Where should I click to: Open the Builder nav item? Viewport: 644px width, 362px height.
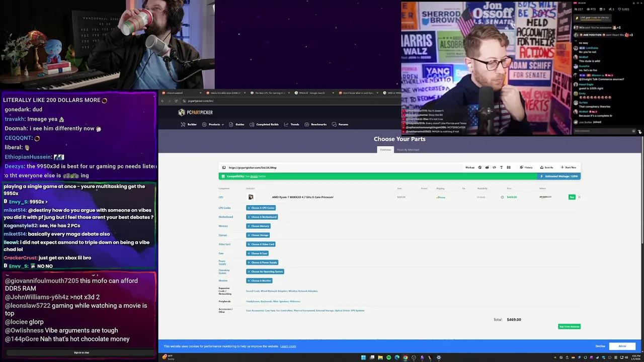tap(189, 124)
